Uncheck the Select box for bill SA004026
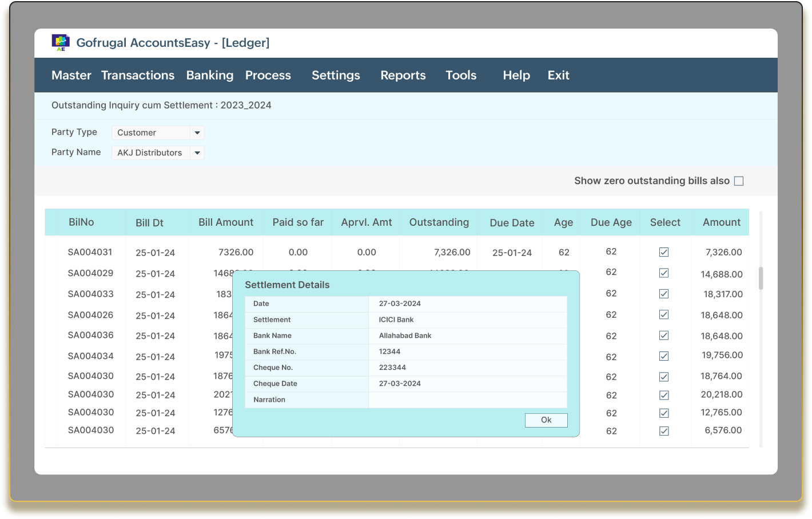812x519 pixels. pos(664,314)
